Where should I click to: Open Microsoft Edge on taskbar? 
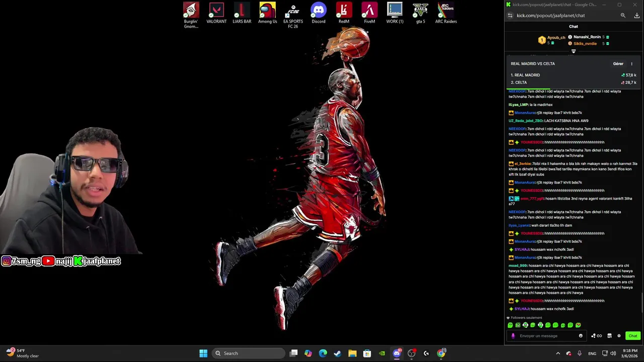coord(323,353)
